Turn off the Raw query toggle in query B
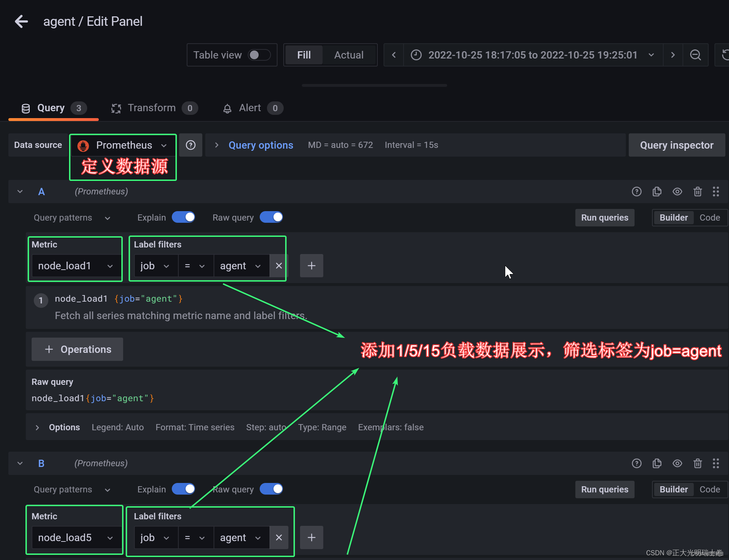The image size is (729, 560). pos(271,489)
